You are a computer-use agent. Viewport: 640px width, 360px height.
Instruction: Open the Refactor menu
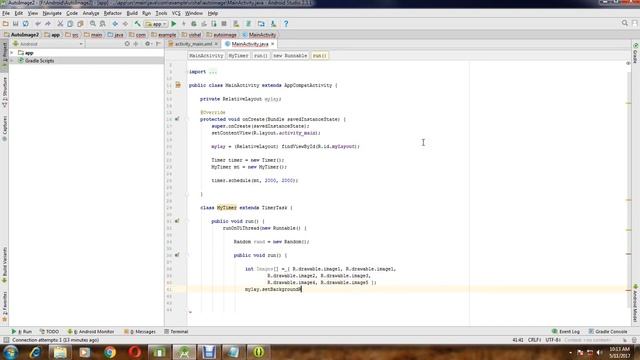coord(113,13)
